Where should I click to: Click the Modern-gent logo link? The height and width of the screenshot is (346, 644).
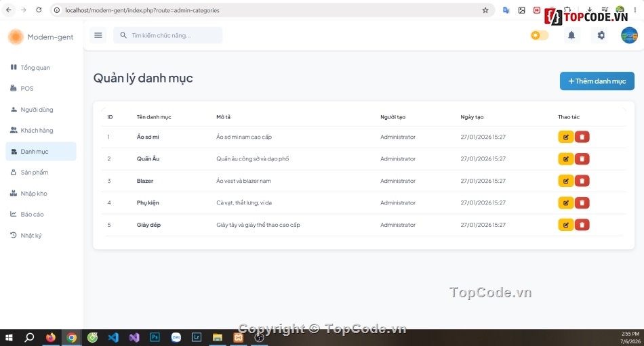click(41, 37)
